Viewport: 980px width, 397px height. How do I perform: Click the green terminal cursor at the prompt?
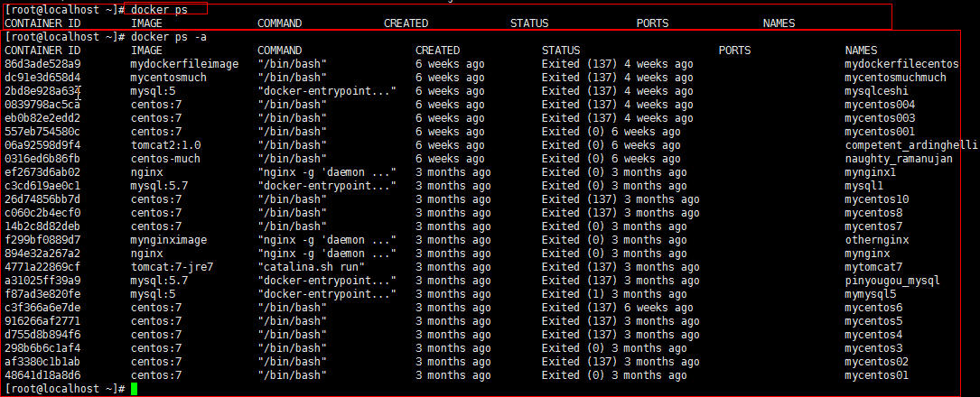pos(135,389)
